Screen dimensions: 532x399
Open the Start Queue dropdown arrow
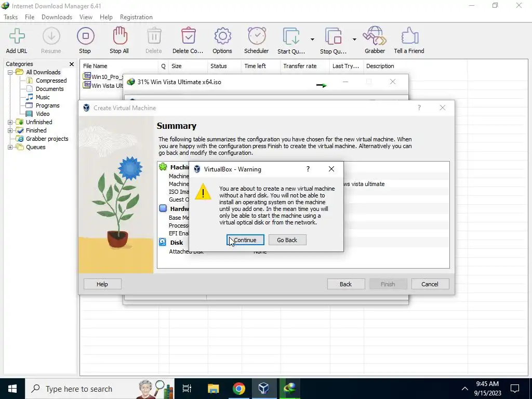coord(312,39)
